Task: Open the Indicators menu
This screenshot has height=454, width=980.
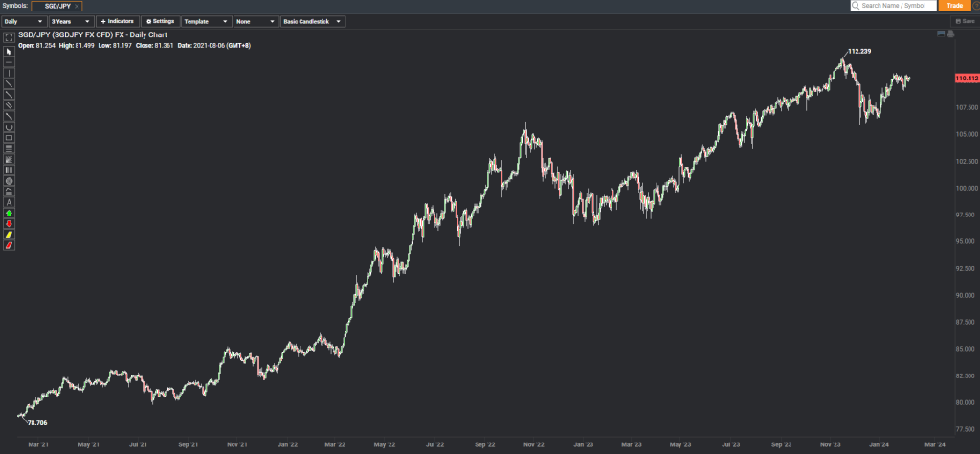Action: point(118,21)
